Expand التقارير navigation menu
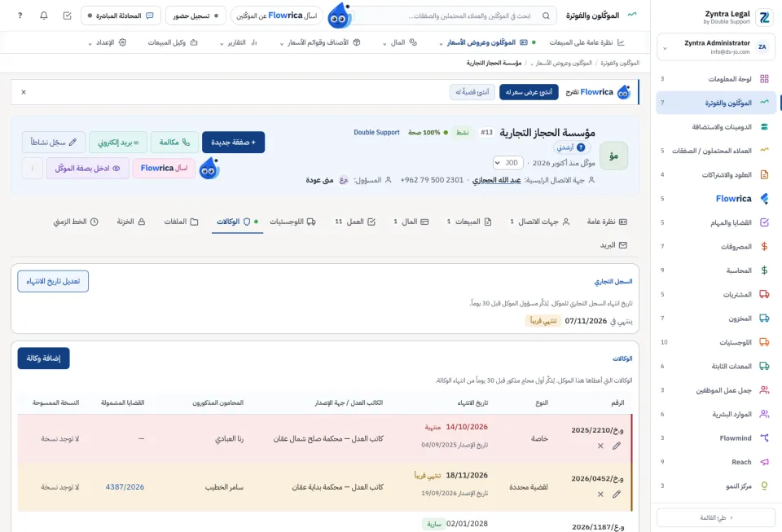 coord(239,42)
